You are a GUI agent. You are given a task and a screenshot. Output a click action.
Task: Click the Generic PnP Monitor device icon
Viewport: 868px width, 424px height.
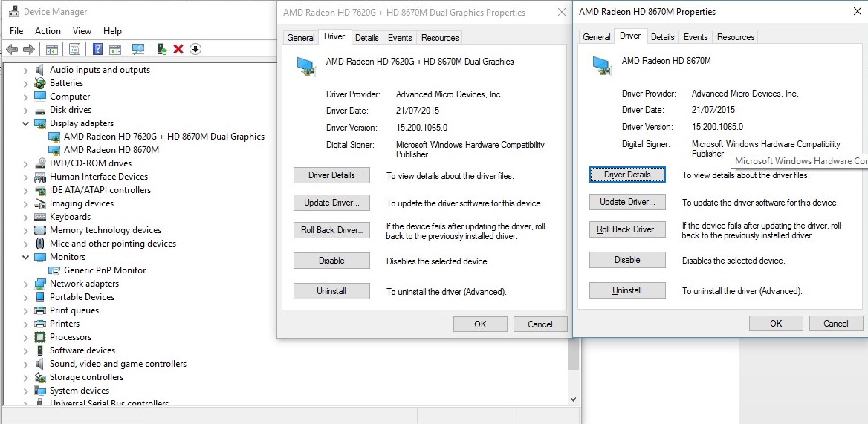(54, 270)
